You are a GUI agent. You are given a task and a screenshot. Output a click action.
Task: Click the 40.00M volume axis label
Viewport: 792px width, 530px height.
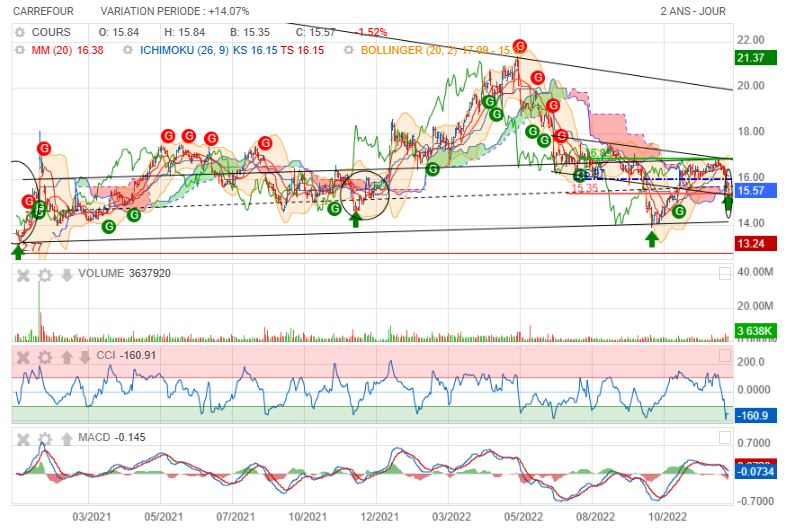click(755, 272)
